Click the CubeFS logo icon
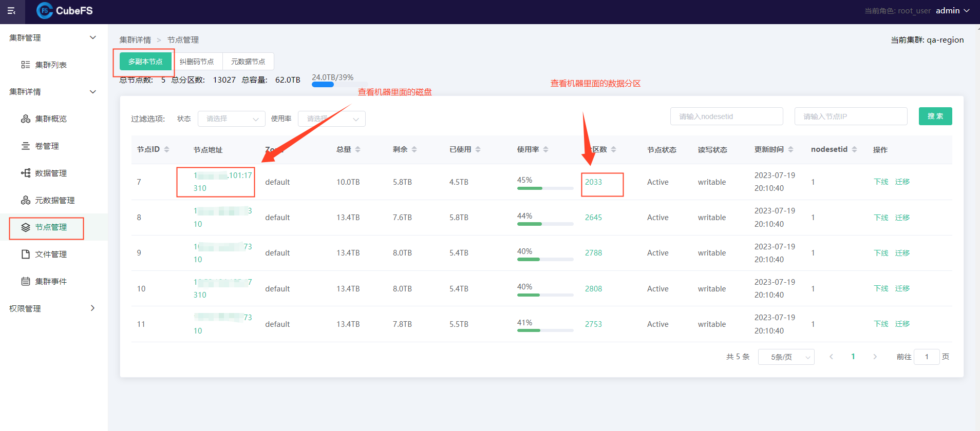This screenshot has height=431, width=980. (x=45, y=11)
